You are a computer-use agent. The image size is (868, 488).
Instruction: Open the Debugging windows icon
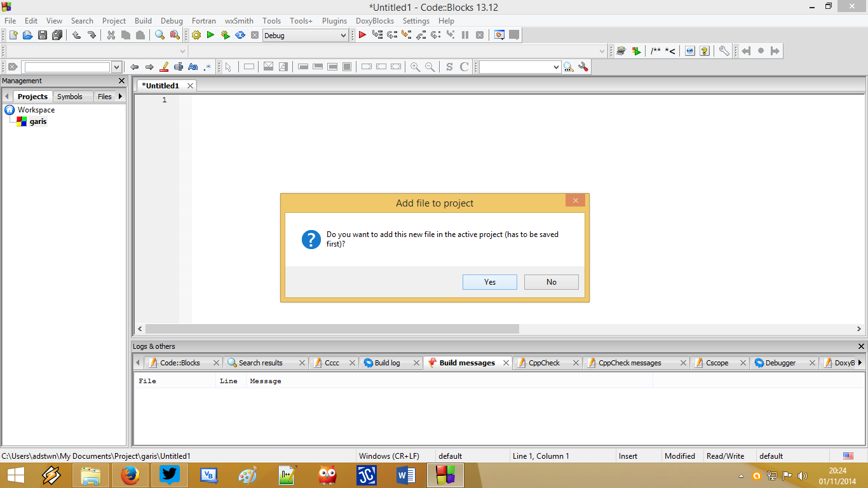[499, 36]
